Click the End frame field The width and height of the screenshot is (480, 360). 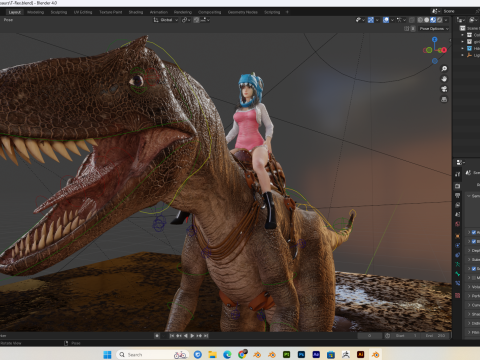coord(435,336)
